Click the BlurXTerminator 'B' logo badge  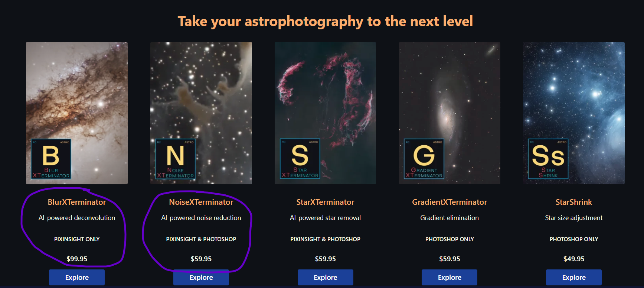51,159
